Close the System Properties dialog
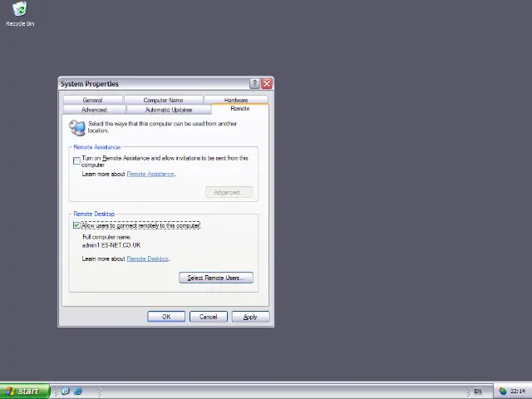 coord(267,83)
